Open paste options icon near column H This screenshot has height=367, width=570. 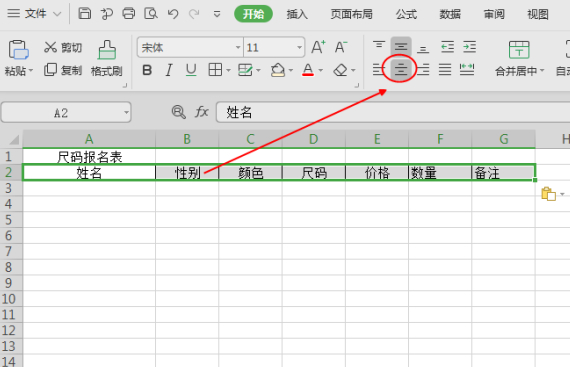tap(549, 194)
